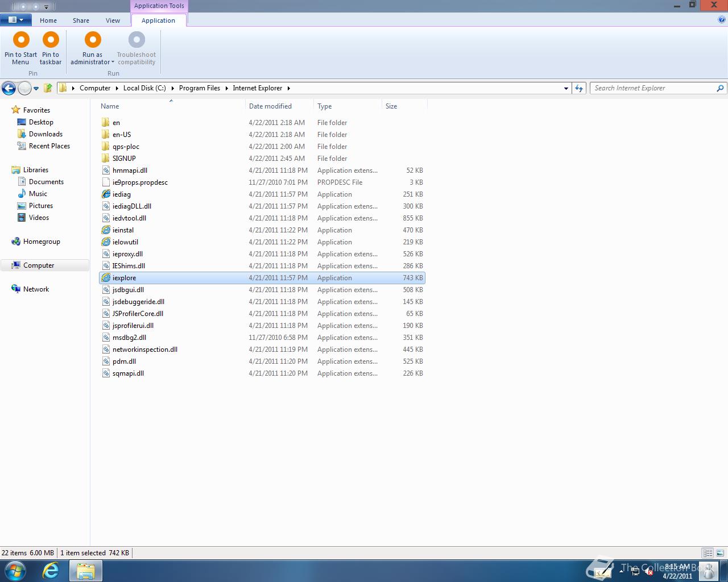This screenshot has width=728, height=582.
Task: Click the Up one level folder icon
Action: click(48, 88)
